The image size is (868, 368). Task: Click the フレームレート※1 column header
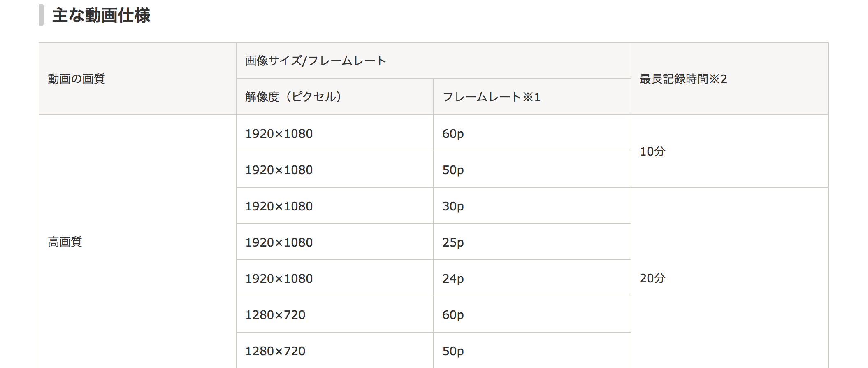click(532, 97)
